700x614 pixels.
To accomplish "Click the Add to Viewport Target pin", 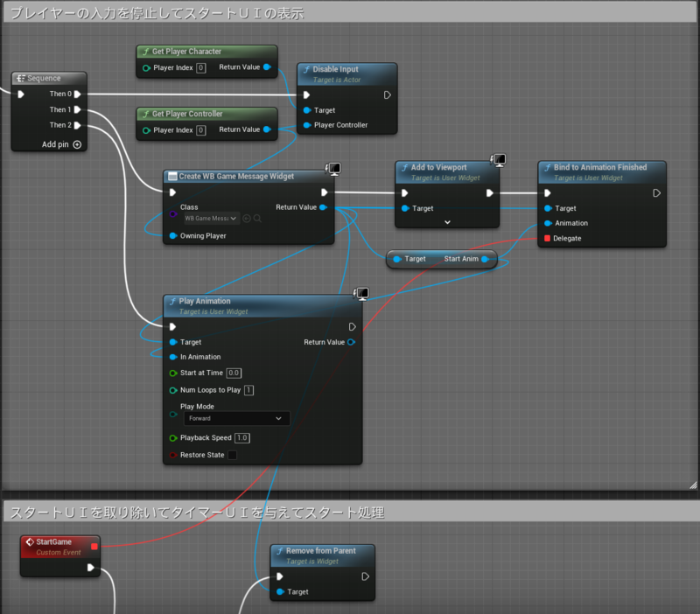I will coord(405,208).
